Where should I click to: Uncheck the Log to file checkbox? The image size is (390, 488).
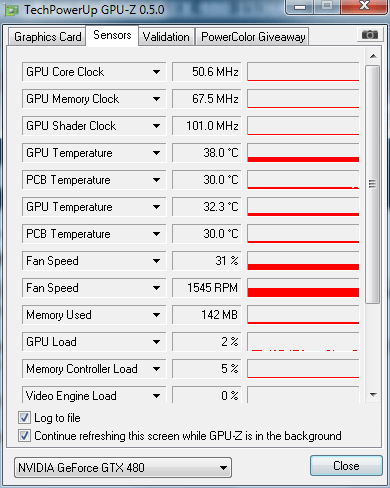24,418
